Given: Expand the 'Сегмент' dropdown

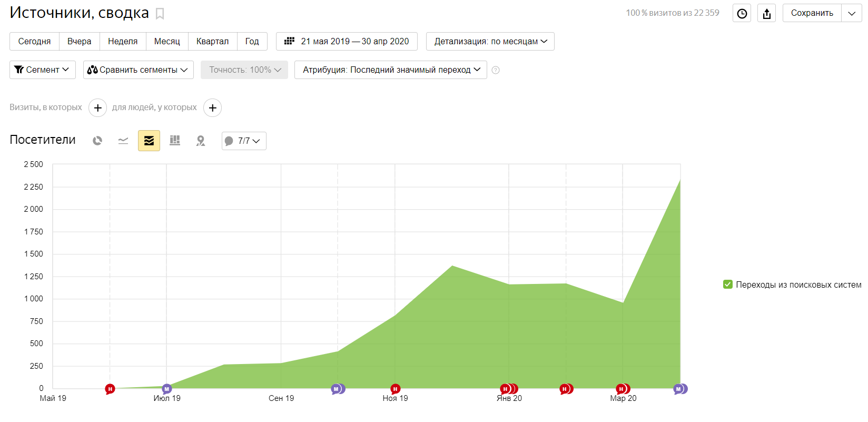Looking at the screenshot, I should 43,70.
